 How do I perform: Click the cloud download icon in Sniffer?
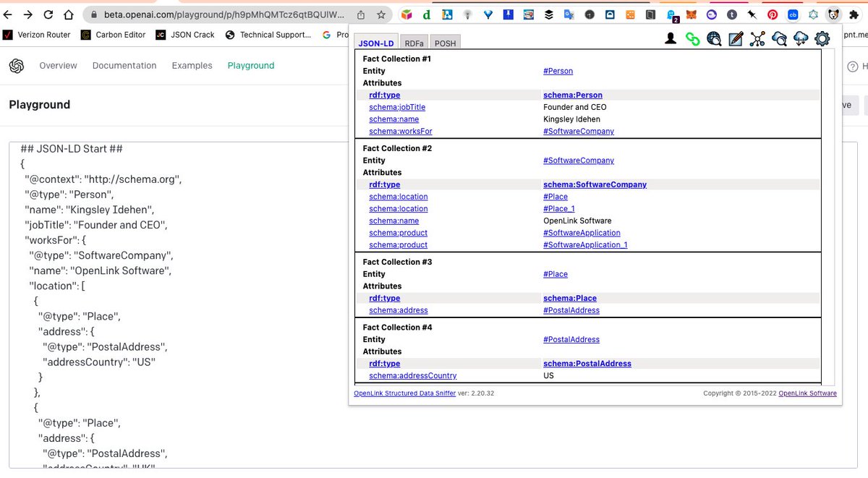(801, 39)
